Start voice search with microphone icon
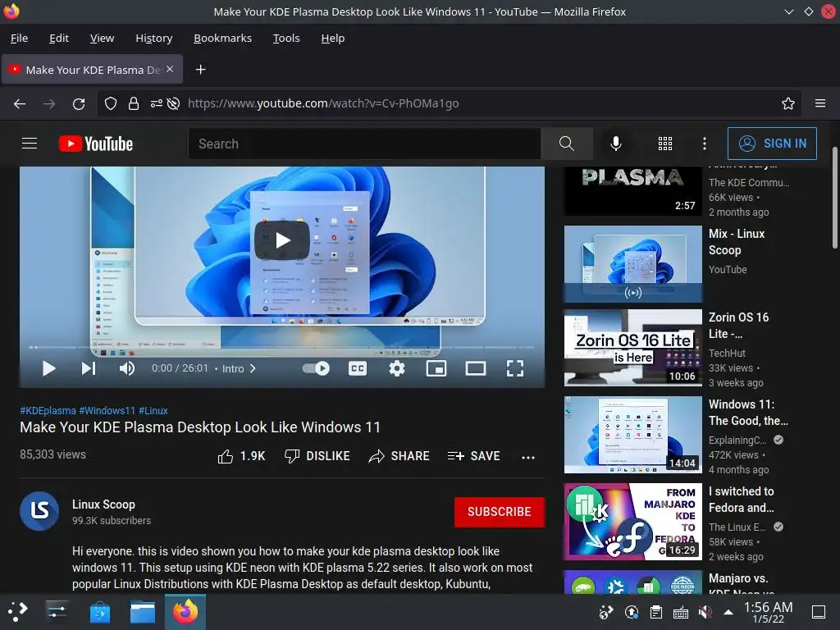 pyautogui.click(x=616, y=144)
